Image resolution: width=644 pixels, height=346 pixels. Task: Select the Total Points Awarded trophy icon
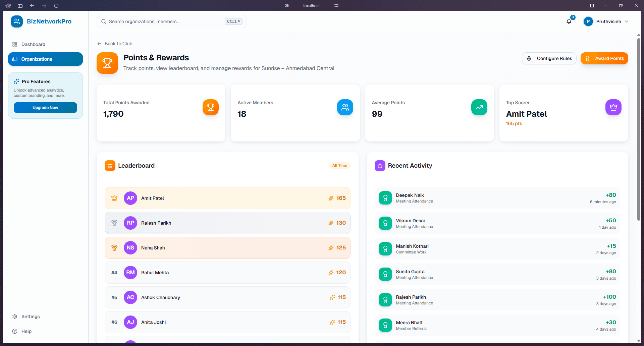(210, 107)
